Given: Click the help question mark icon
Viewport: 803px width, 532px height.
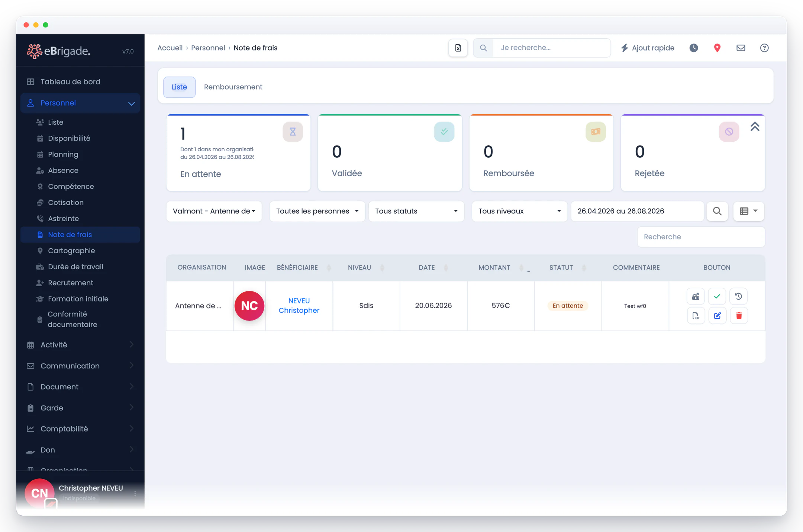Looking at the screenshot, I should tap(764, 48).
